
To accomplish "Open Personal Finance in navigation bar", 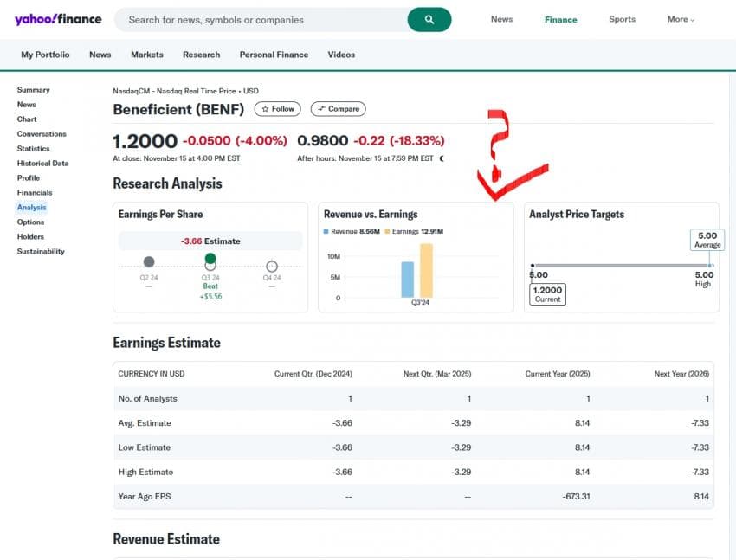I will (274, 55).
